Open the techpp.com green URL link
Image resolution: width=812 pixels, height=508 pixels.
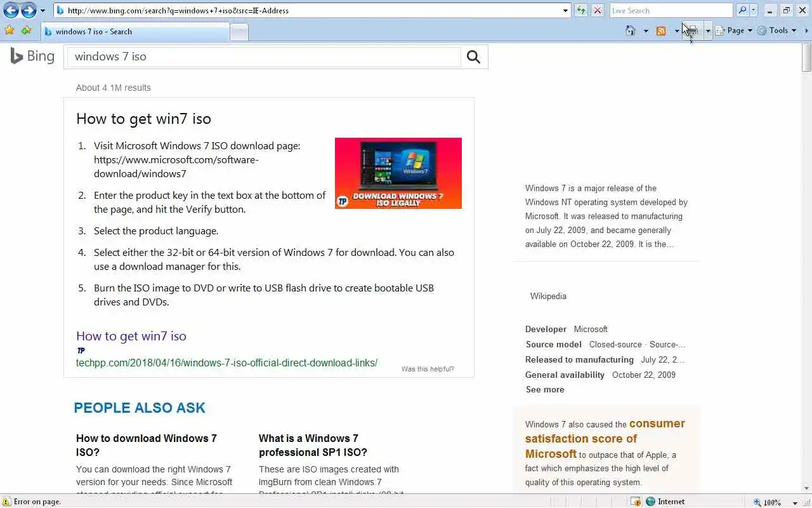click(226, 363)
